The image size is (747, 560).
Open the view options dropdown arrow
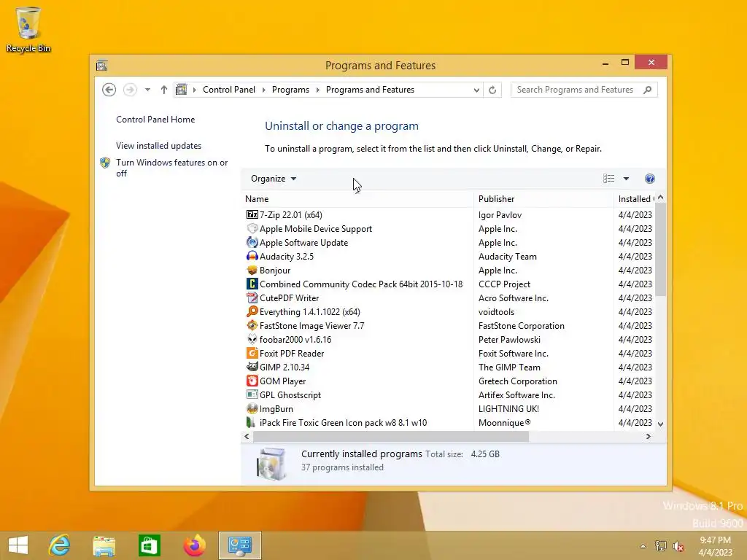[627, 179]
